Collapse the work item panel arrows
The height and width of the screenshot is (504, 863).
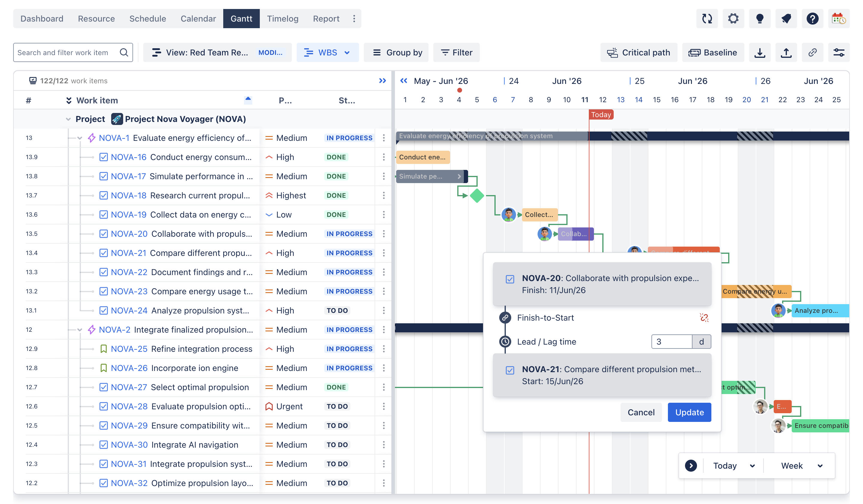click(x=383, y=81)
